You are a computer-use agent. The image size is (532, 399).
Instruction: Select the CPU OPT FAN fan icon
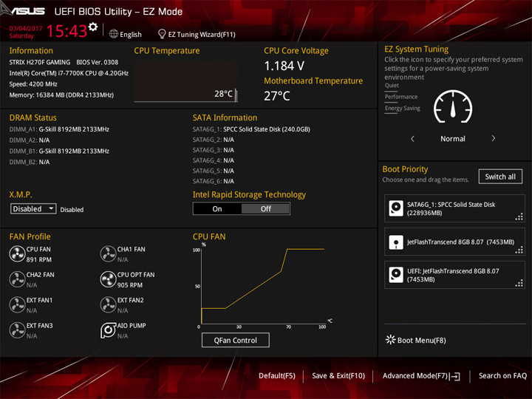click(108, 279)
